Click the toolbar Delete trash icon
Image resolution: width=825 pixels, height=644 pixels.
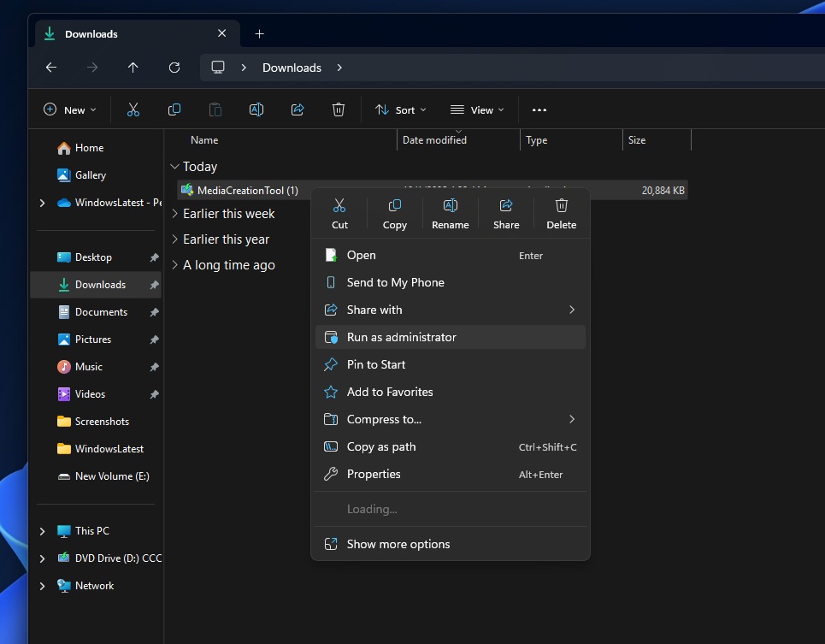click(339, 109)
